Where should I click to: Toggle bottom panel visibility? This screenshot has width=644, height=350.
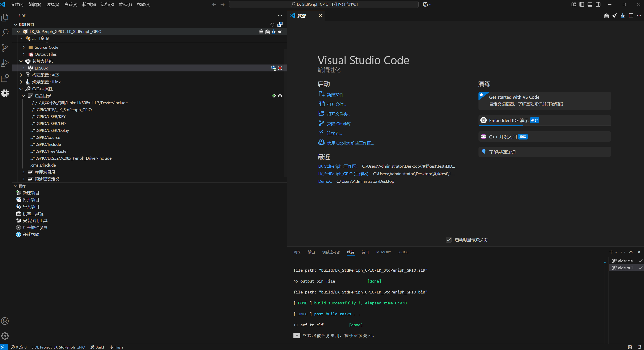[x=590, y=4]
